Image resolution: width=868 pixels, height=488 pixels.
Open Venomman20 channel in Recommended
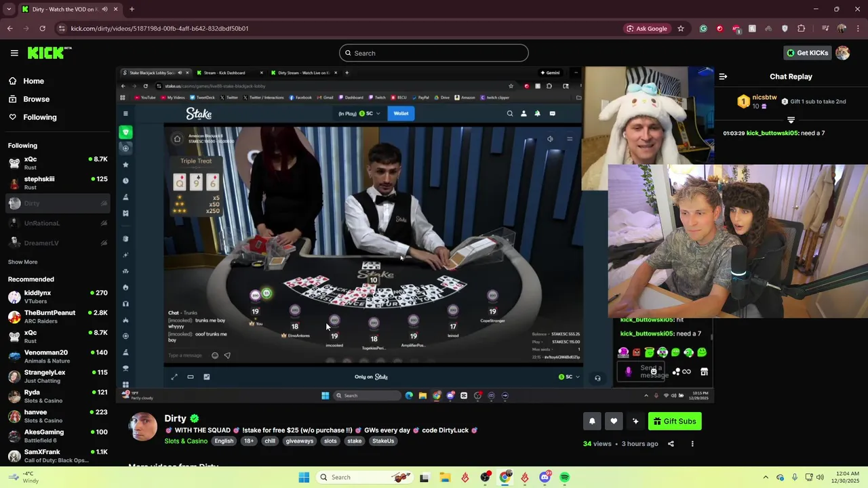click(58, 357)
